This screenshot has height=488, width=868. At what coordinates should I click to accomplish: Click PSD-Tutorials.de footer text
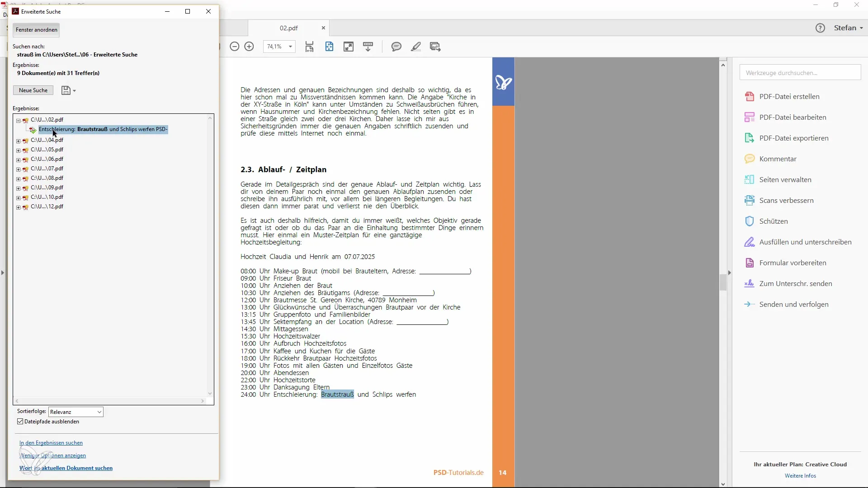[458, 473]
